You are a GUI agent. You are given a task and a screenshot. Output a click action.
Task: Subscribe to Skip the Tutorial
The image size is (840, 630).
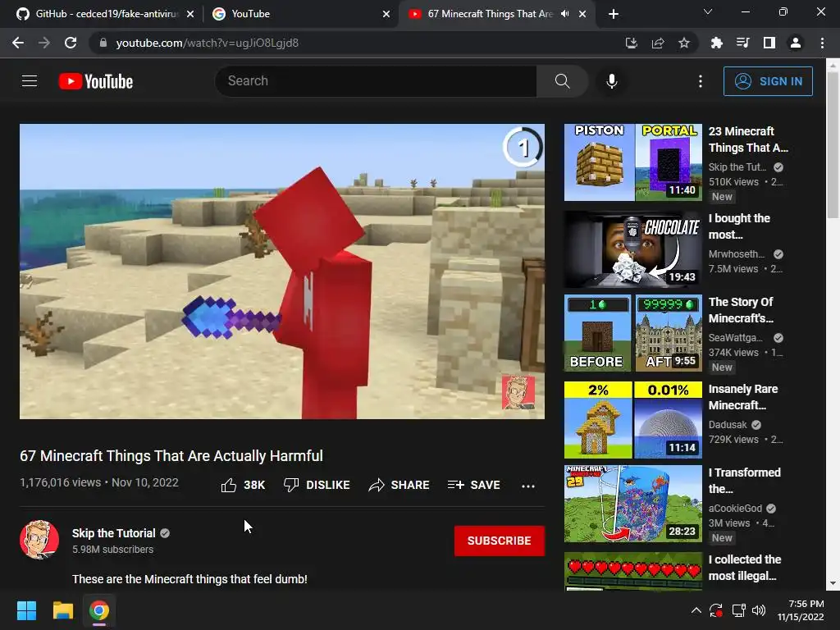coord(500,541)
